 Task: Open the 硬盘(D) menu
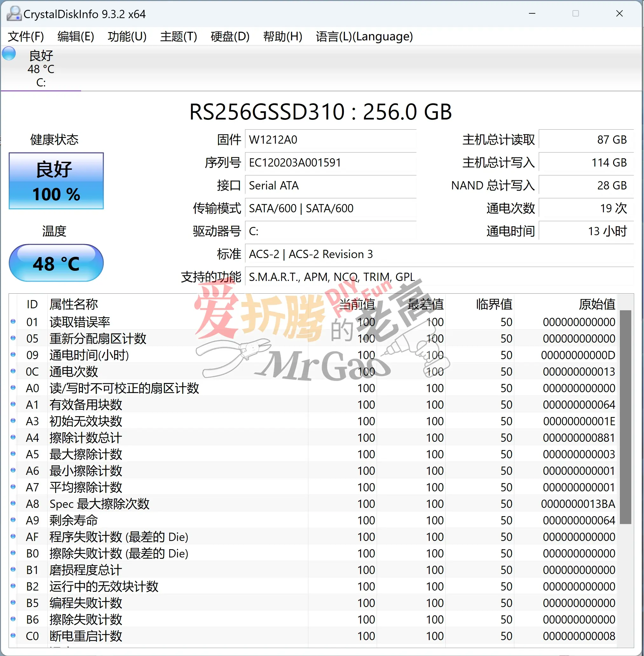click(230, 36)
